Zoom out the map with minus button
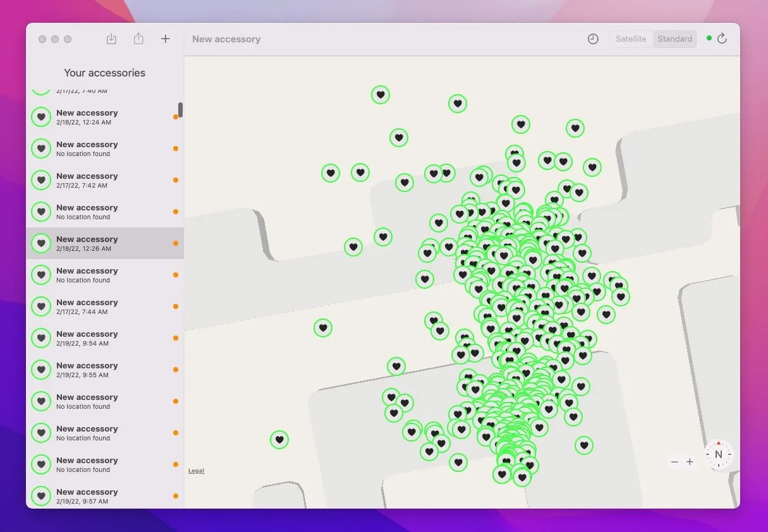The width and height of the screenshot is (768, 532). (674, 462)
